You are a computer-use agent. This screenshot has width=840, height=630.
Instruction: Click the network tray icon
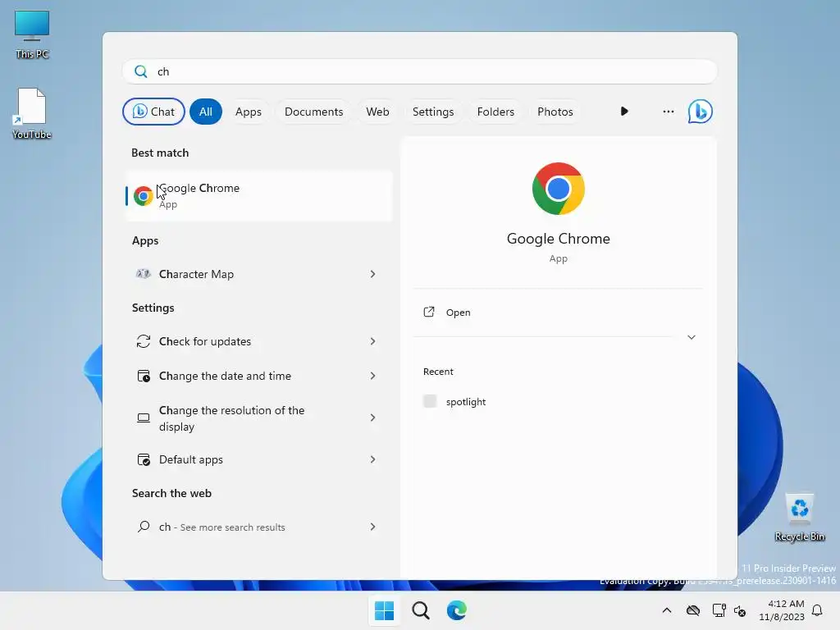719,610
